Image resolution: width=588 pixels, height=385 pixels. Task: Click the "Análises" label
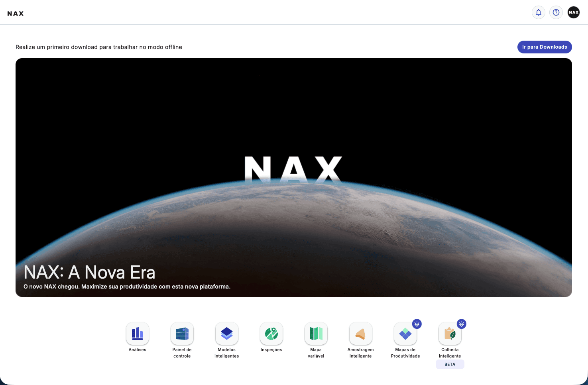point(138,350)
